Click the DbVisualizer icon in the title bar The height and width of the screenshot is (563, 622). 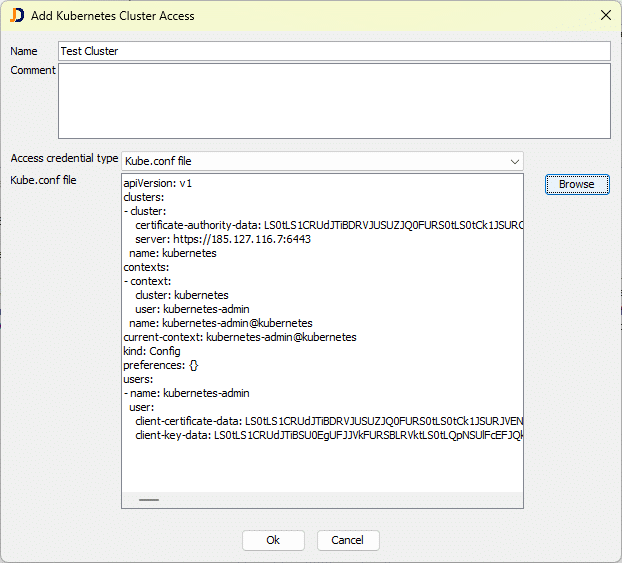click(18, 16)
